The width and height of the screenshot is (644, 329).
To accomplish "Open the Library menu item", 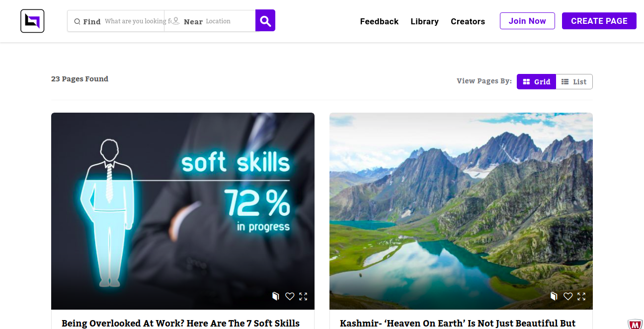I will point(424,21).
